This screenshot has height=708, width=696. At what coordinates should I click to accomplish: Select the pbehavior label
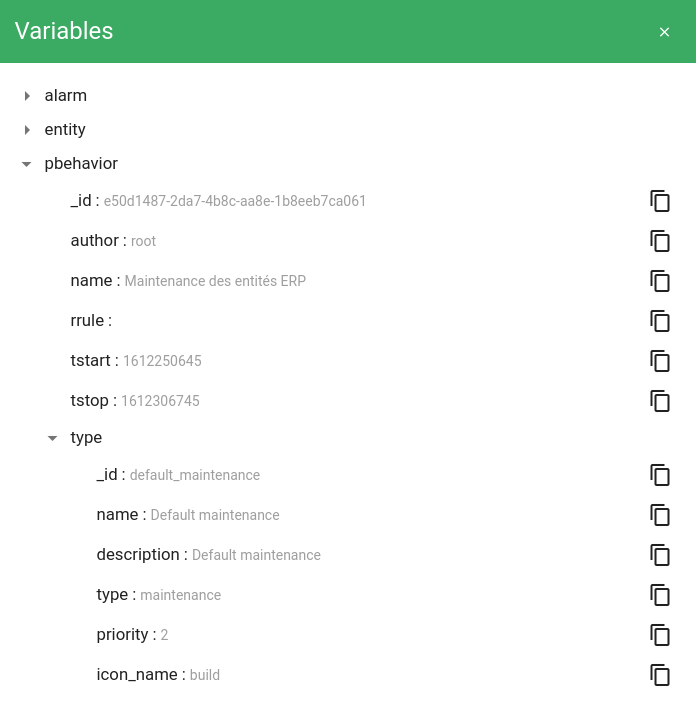(x=81, y=164)
